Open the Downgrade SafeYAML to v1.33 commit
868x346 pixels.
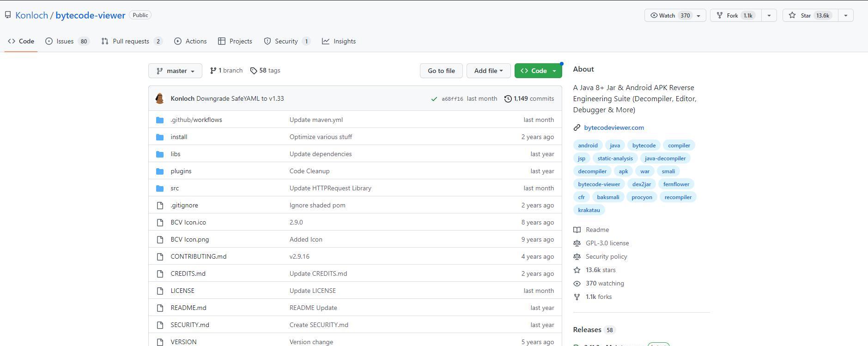pyautogui.click(x=240, y=99)
